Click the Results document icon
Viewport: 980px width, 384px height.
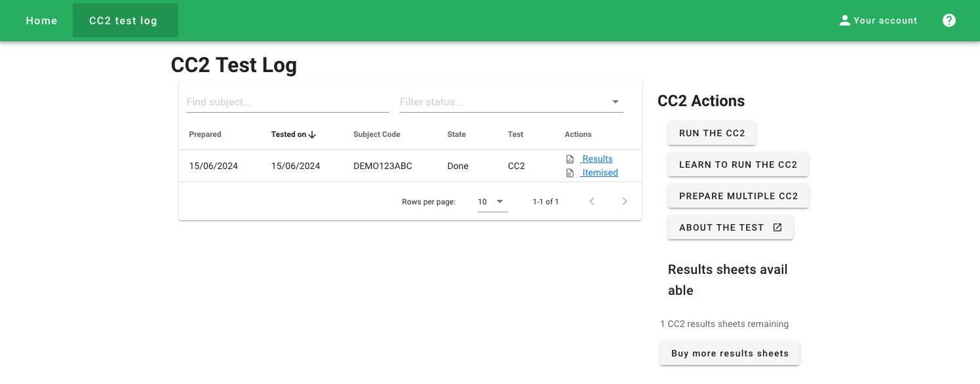[570, 159]
